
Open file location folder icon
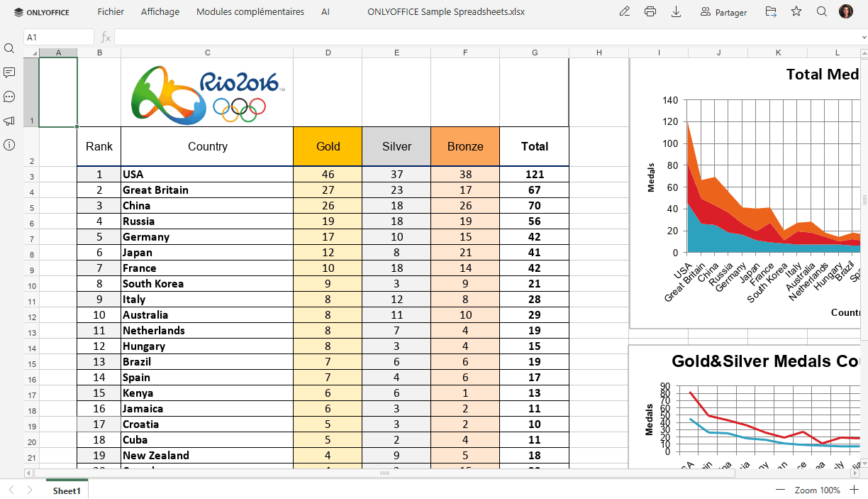pos(771,11)
